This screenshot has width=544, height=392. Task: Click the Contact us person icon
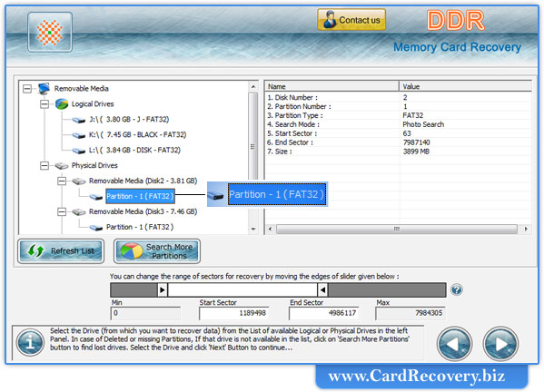click(x=329, y=20)
